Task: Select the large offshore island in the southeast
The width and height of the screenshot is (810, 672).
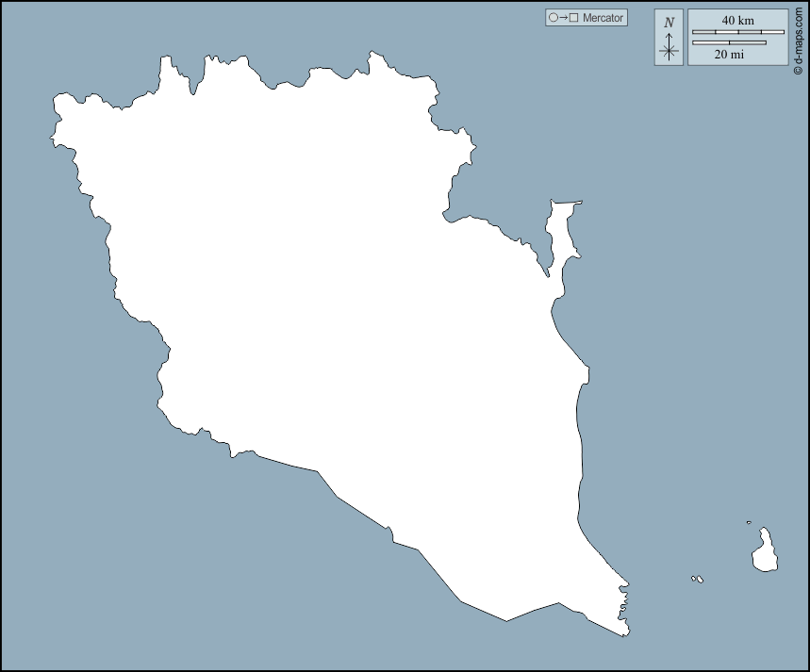Action: pyautogui.click(x=765, y=553)
